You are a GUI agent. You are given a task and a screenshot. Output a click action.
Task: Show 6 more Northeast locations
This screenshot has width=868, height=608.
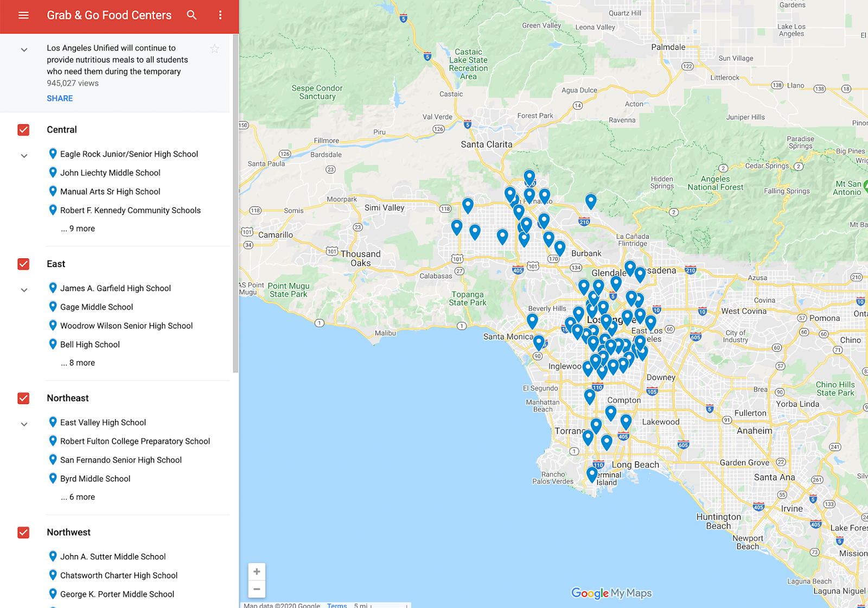coord(78,497)
